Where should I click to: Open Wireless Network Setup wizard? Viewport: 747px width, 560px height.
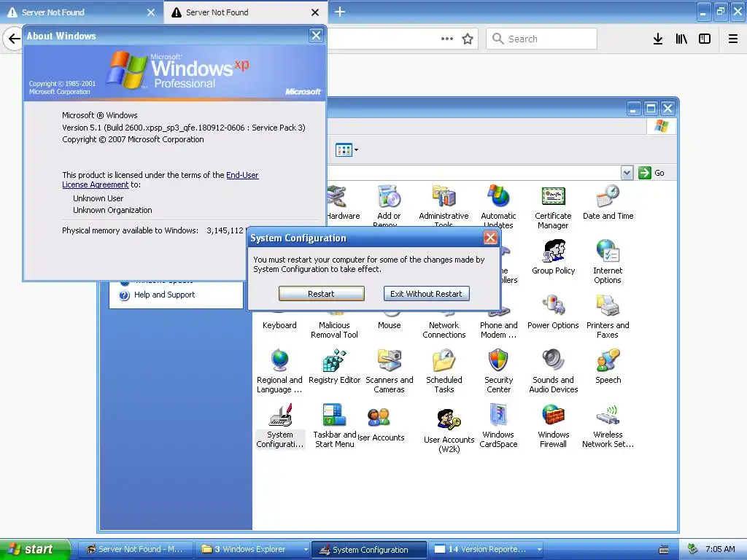pyautogui.click(x=608, y=426)
